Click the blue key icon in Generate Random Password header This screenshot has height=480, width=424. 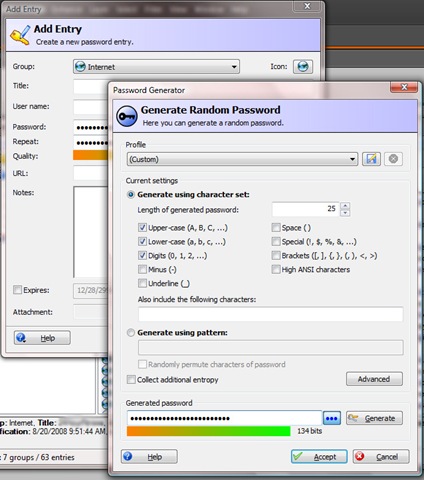pyautogui.click(x=127, y=116)
